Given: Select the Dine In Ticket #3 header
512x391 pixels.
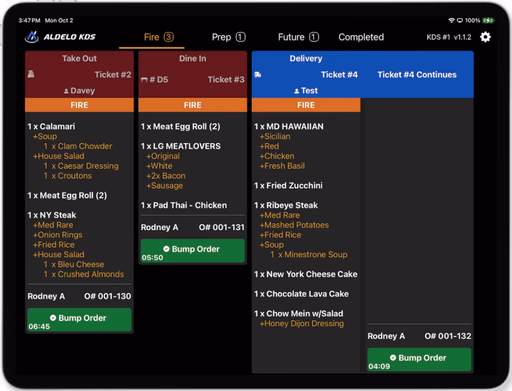Looking at the screenshot, I should coord(193,75).
